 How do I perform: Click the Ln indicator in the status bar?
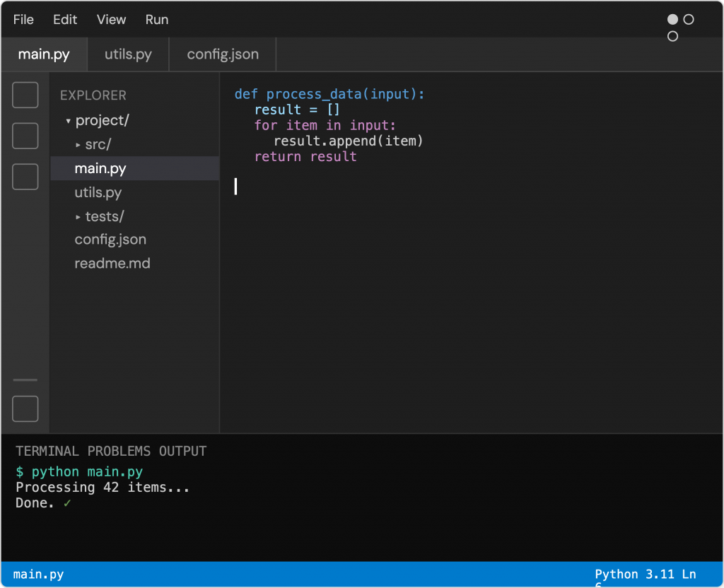click(x=689, y=574)
